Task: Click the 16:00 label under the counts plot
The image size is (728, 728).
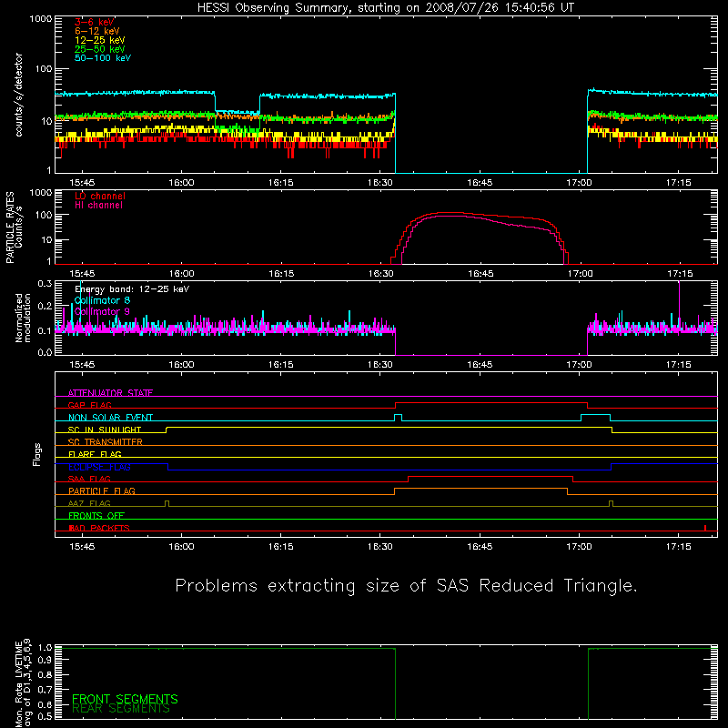Action: click(181, 183)
